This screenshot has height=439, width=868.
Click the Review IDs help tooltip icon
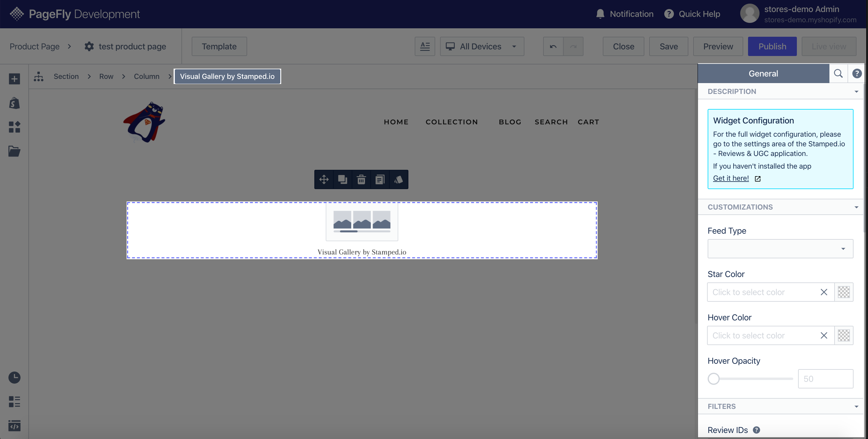point(756,430)
